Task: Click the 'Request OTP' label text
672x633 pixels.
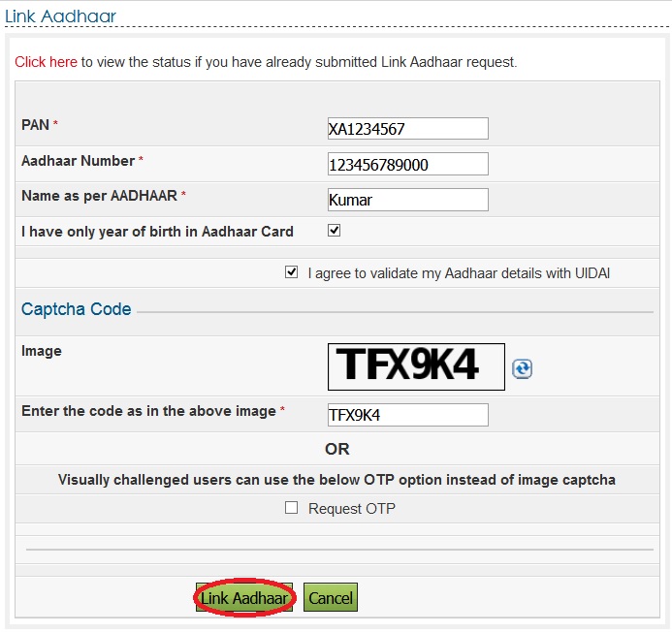Action: [351, 509]
